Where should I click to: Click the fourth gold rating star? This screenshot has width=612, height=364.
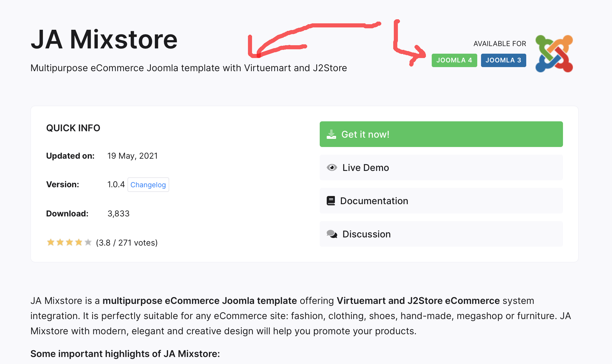click(x=79, y=242)
